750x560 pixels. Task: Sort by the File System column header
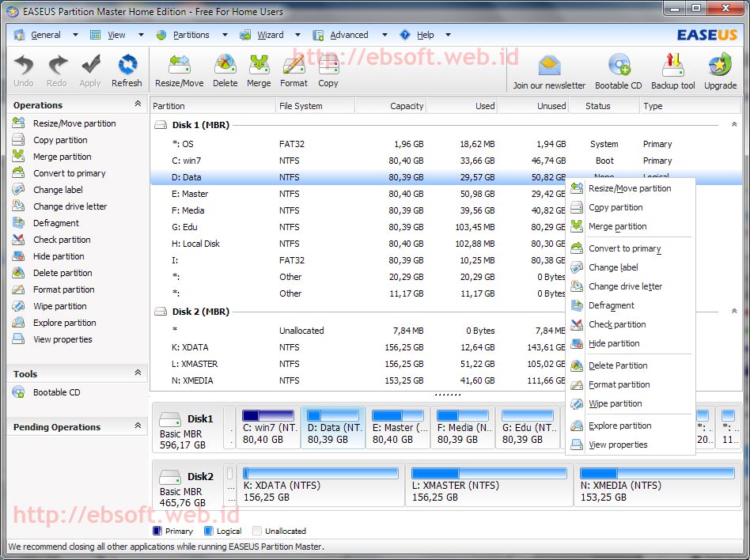[x=316, y=106]
